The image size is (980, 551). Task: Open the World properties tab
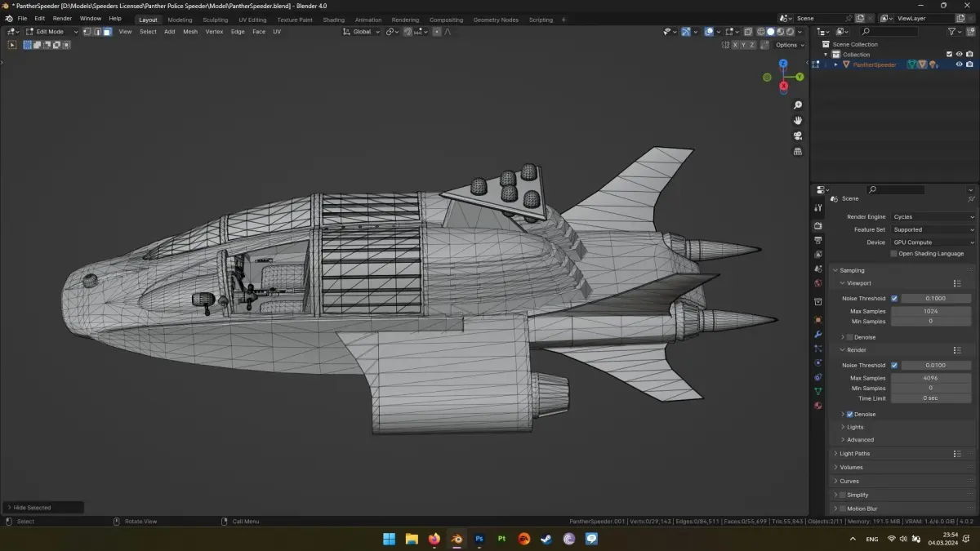point(818,283)
